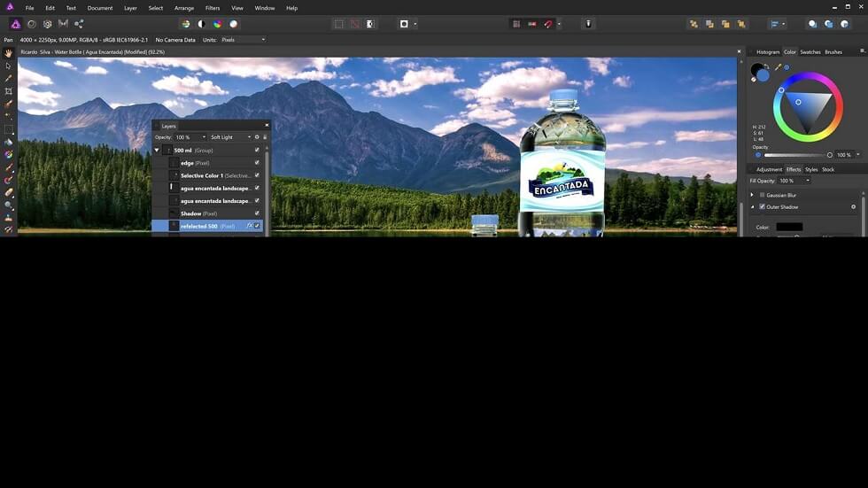Select the View (hand) tool
This screenshot has width=868, height=488.
pyautogui.click(x=8, y=53)
